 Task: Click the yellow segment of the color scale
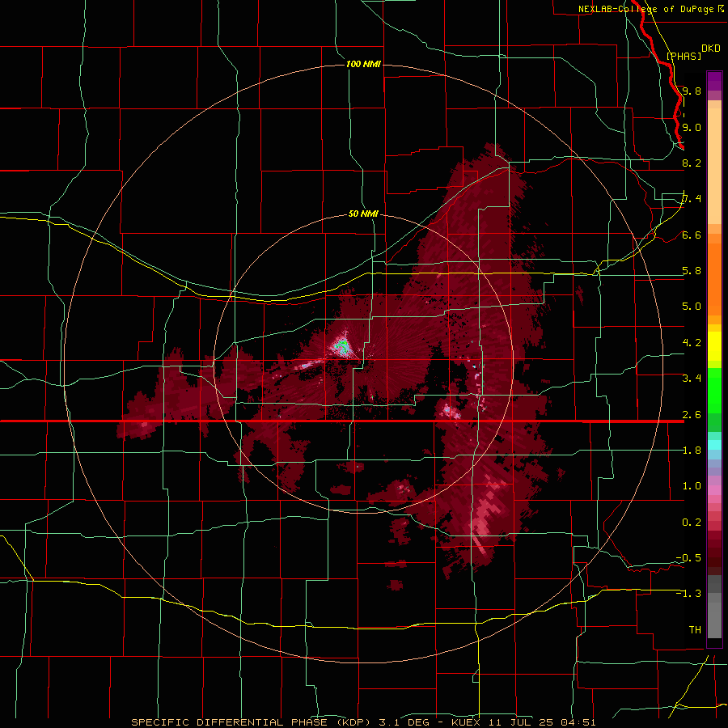pos(714,346)
